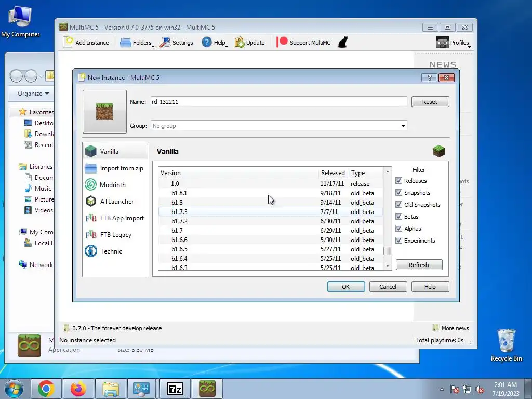The width and height of the screenshot is (532, 399).
Task: Select version b1.6.6 row
Action: point(271,240)
